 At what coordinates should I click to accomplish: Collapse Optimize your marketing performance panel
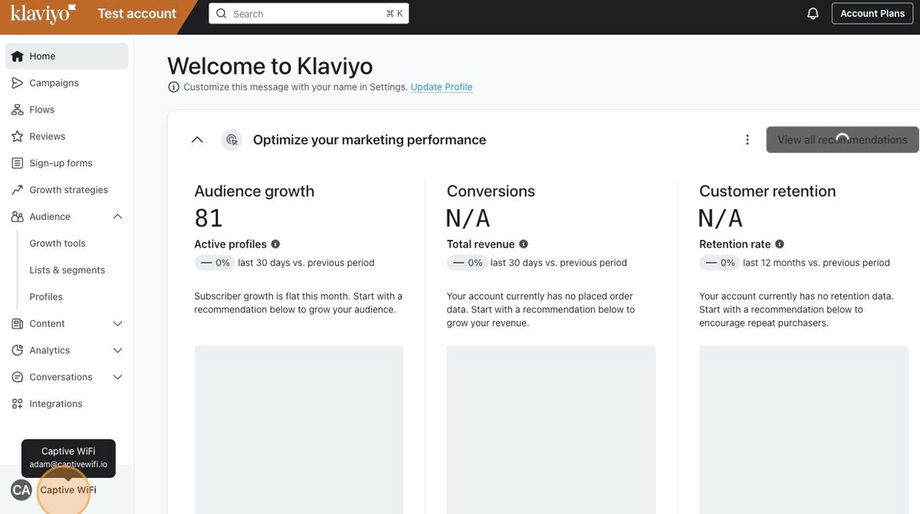(x=197, y=140)
